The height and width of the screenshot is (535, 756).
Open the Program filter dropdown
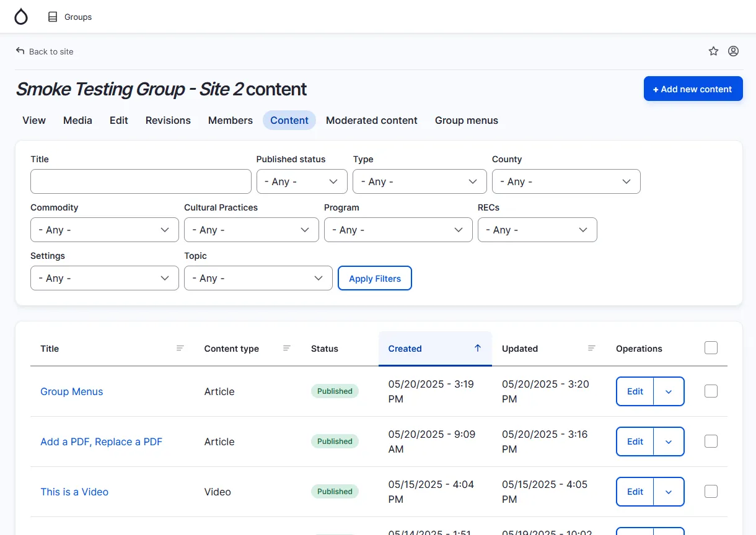[398, 230]
